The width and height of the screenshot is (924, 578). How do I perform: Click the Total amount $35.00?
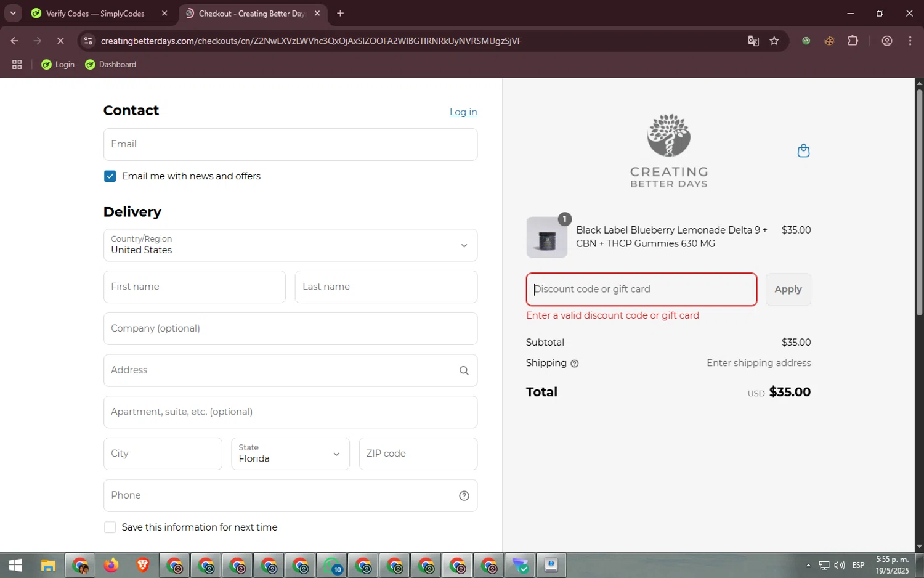[x=790, y=393]
